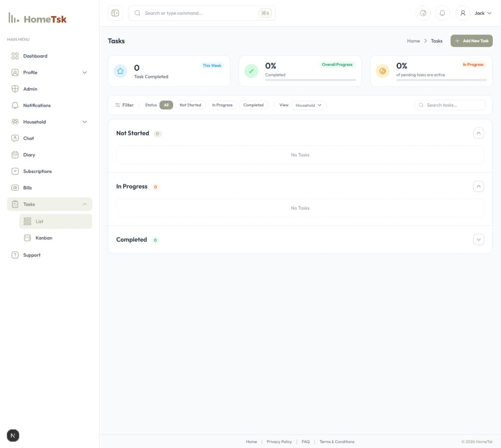
Task: Open the Jack account menu
Action: tap(482, 13)
